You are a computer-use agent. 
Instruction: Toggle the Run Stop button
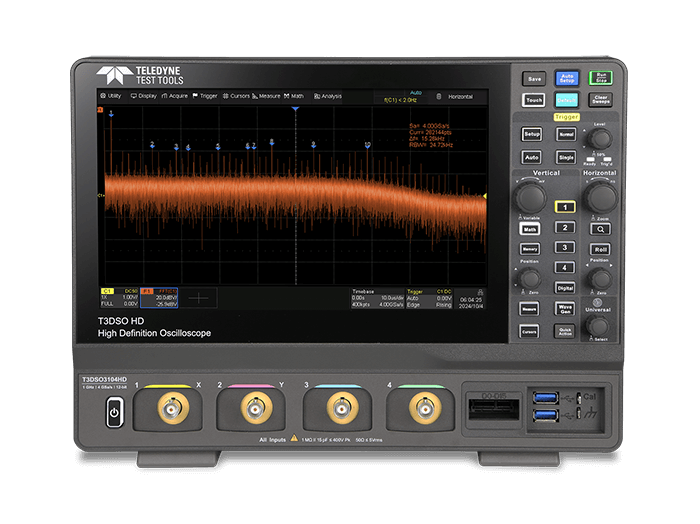tap(600, 78)
